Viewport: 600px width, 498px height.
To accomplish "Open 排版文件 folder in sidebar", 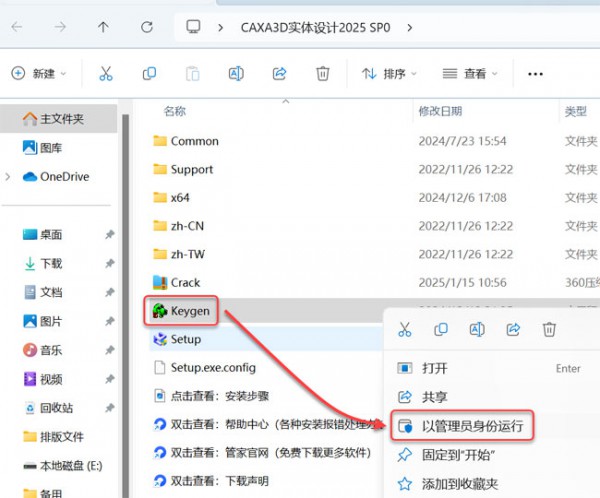I will (x=53, y=436).
